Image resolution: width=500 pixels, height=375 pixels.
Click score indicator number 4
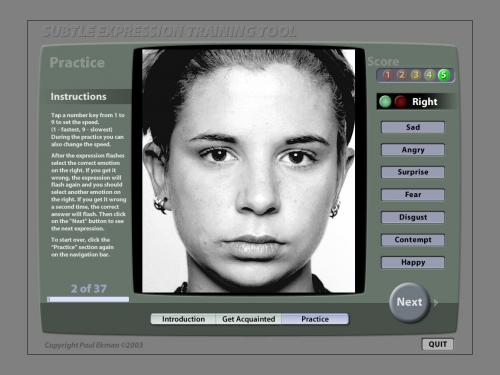(x=429, y=75)
